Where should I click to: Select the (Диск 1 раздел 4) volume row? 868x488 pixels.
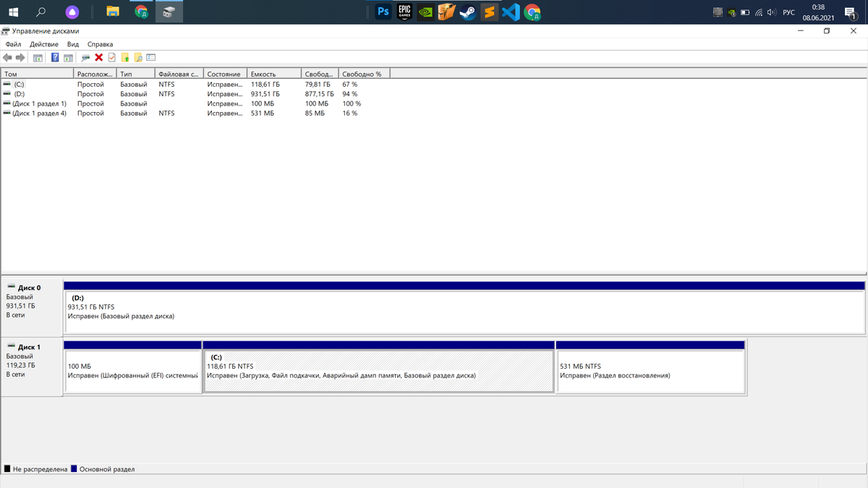point(195,113)
